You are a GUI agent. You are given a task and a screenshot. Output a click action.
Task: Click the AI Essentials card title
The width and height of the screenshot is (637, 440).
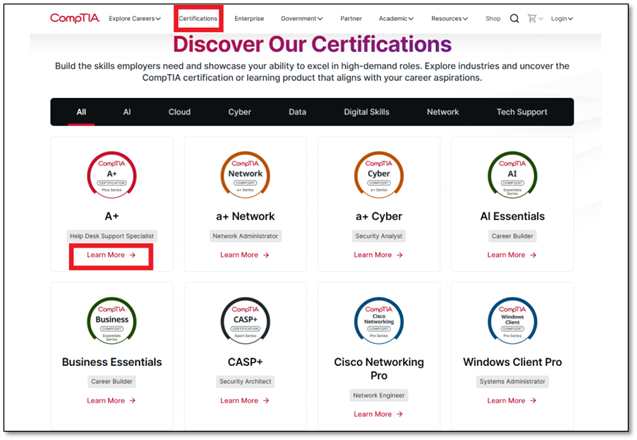tap(512, 216)
